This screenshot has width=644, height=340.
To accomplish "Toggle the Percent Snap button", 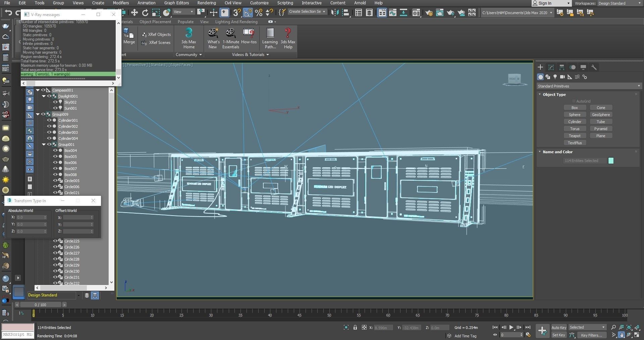I will (259, 13).
